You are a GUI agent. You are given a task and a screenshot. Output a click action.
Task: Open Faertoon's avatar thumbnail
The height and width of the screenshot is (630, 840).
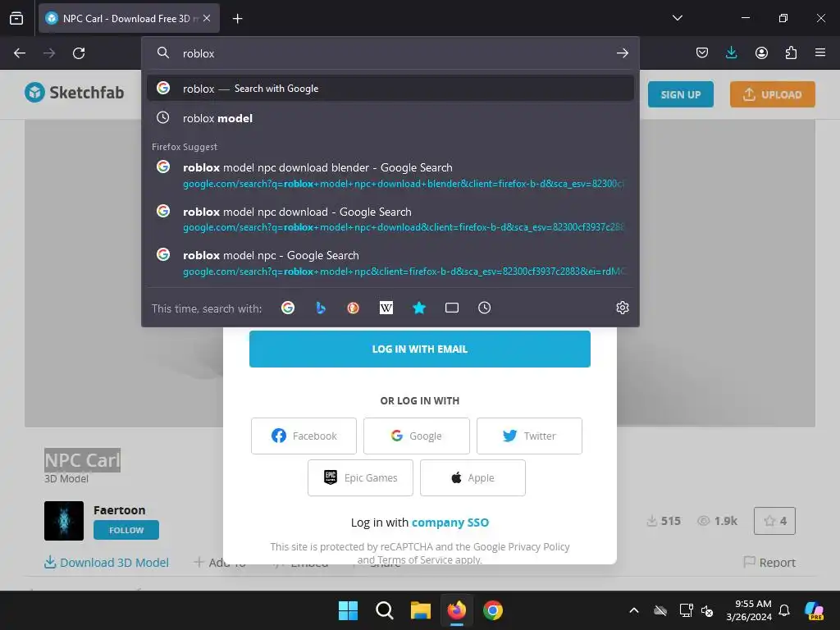click(x=64, y=521)
